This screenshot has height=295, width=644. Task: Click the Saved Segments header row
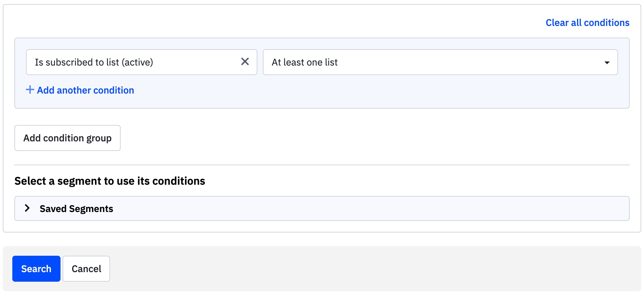click(x=322, y=208)
